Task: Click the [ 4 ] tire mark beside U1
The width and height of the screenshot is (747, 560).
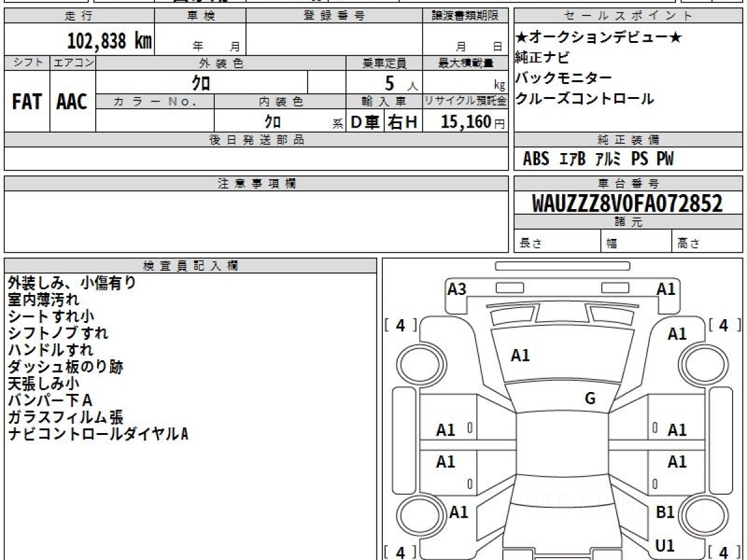Action: (723, 551)
